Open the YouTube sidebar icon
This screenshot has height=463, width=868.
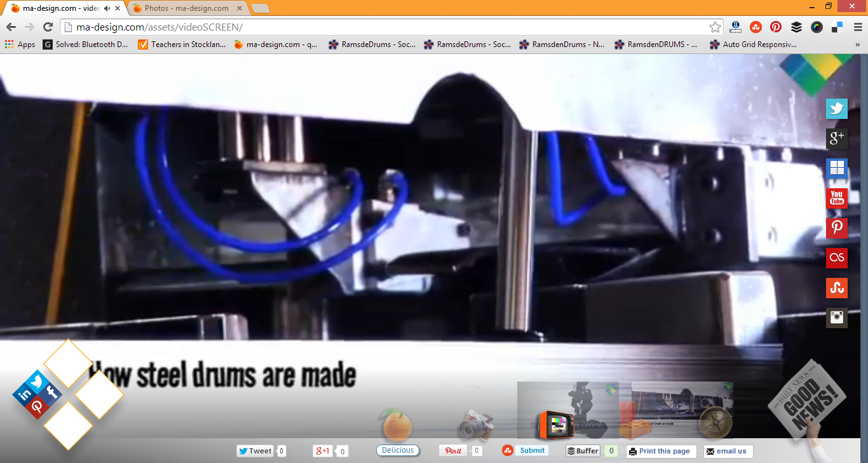coord(836,198)
